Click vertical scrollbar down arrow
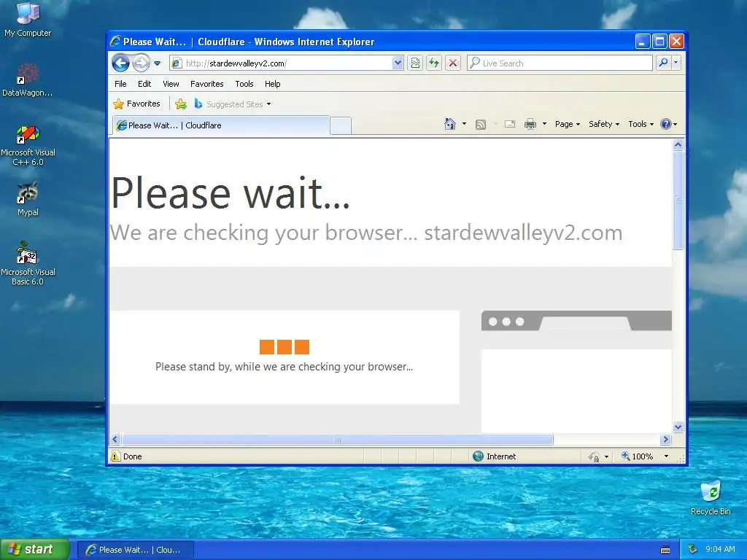The height and width of the screenshot is (560, 747). [x=678, y=427]
